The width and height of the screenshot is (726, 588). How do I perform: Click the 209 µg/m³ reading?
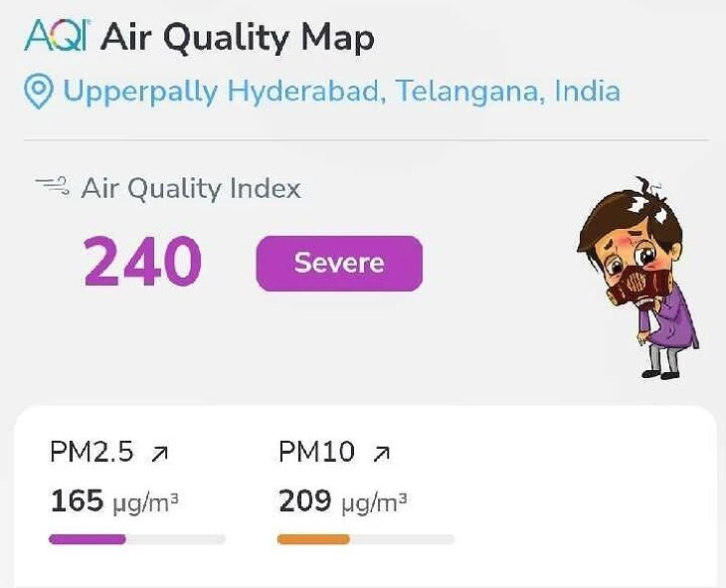[342, 500]
